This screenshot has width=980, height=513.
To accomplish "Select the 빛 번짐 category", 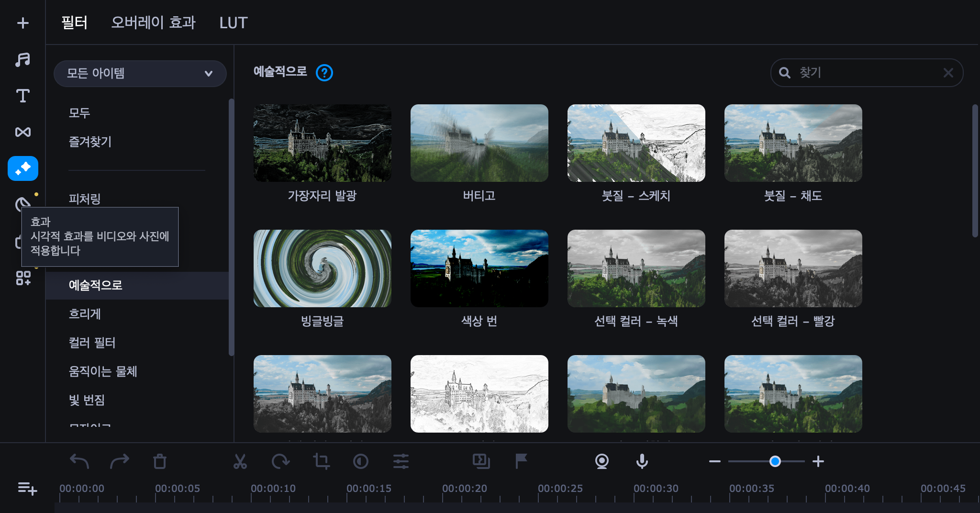I will pyautogui.click(x=87, y=400).
